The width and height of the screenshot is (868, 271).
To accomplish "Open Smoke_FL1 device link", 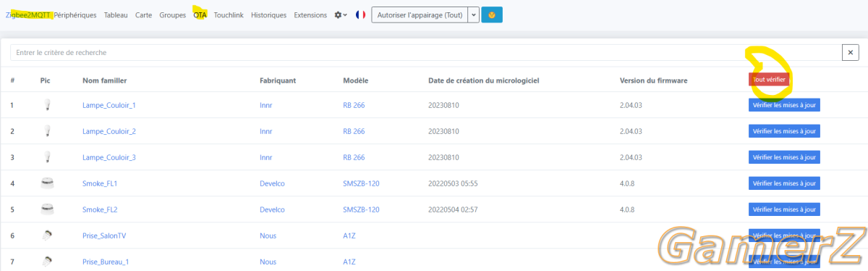I will [x=100, y=183].
